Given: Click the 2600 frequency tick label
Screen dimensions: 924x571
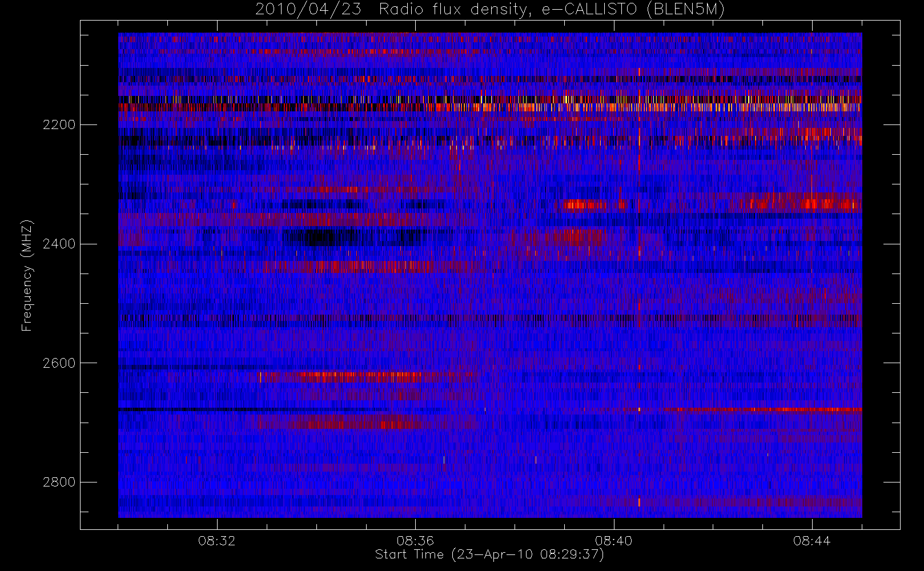Looking at the screenshot, I should [59, 363].
